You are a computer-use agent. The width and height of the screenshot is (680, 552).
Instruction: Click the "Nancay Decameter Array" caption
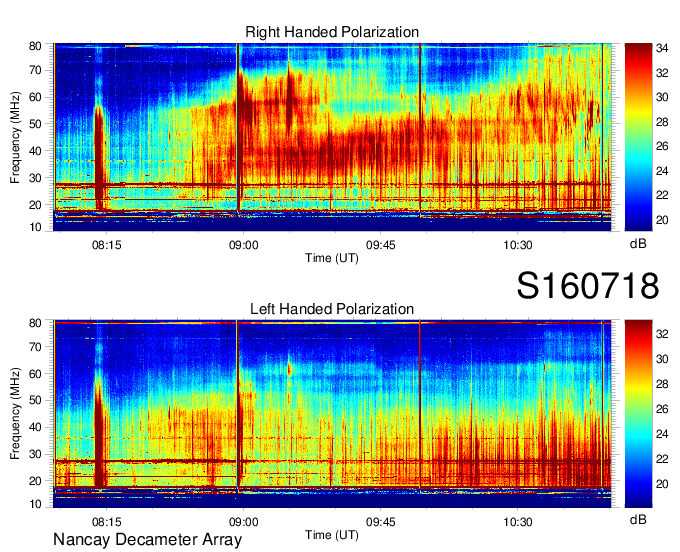click(x=147, y=540)
